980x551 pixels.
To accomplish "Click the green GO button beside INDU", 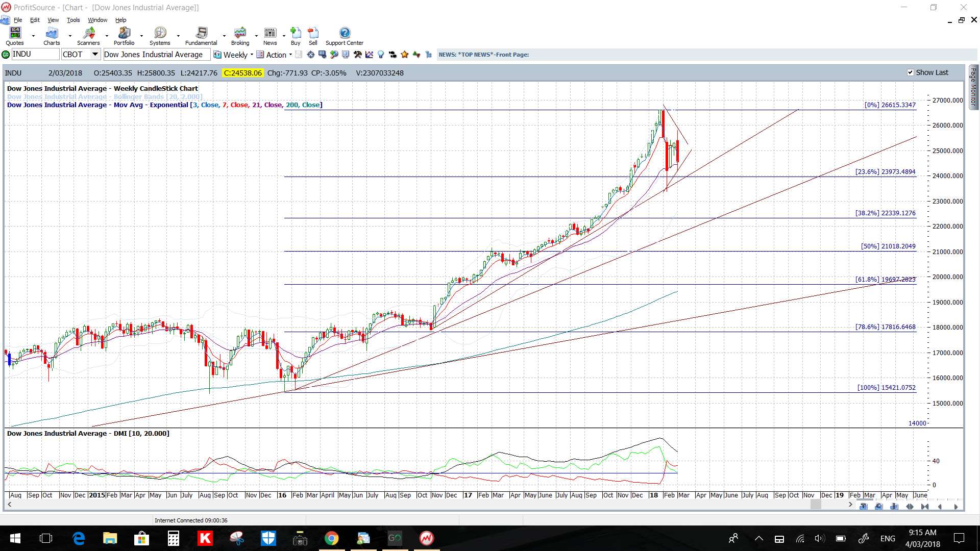I will (6, 55).
